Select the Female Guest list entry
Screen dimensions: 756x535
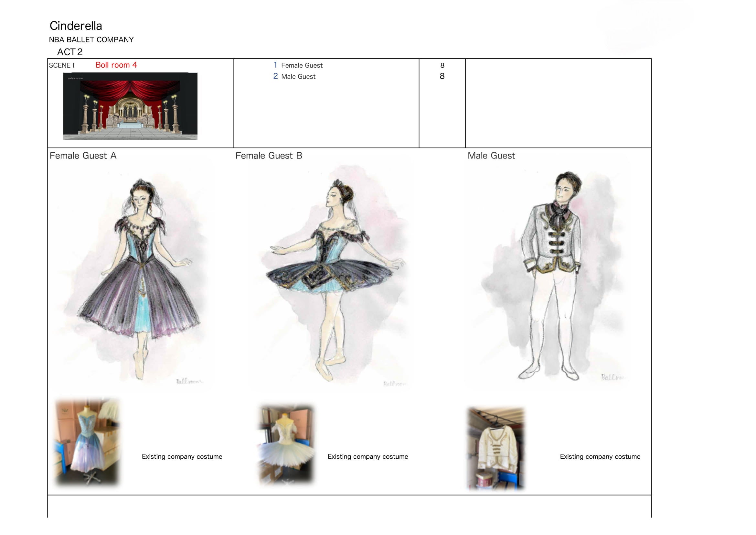click(x=302, y=65)
